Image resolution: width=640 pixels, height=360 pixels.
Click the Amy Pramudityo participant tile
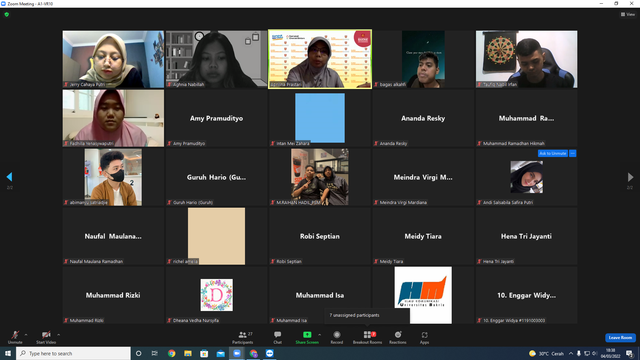(216, 118)
